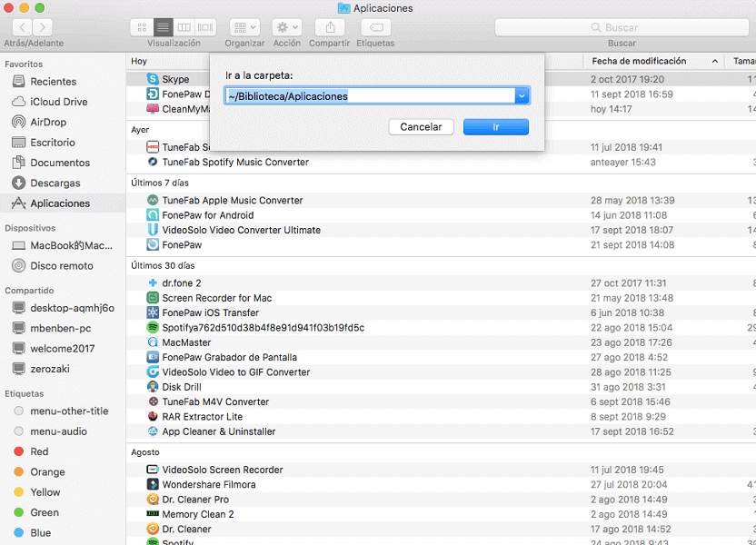Select VideoSolo Screen Recorder icon
Viewport: 756px width, 545px height.
click(153, 470)
